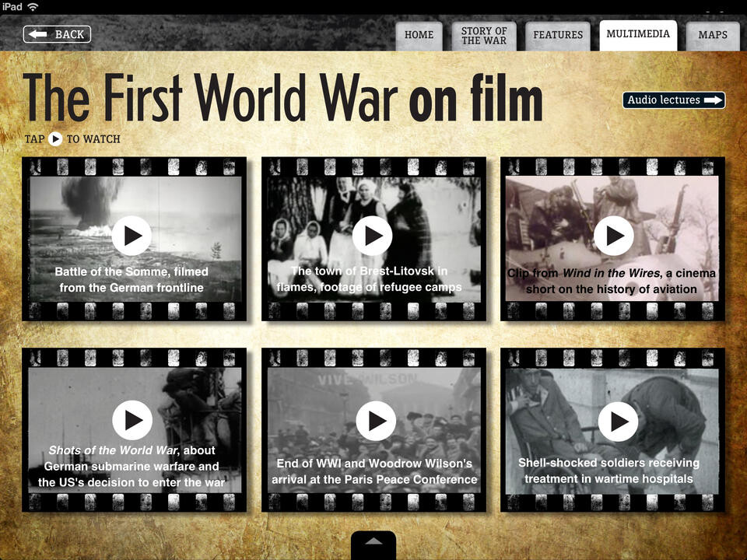The image size is (747, 560).
Task: Switch to the Home tab
Action: tap(419, 35)
